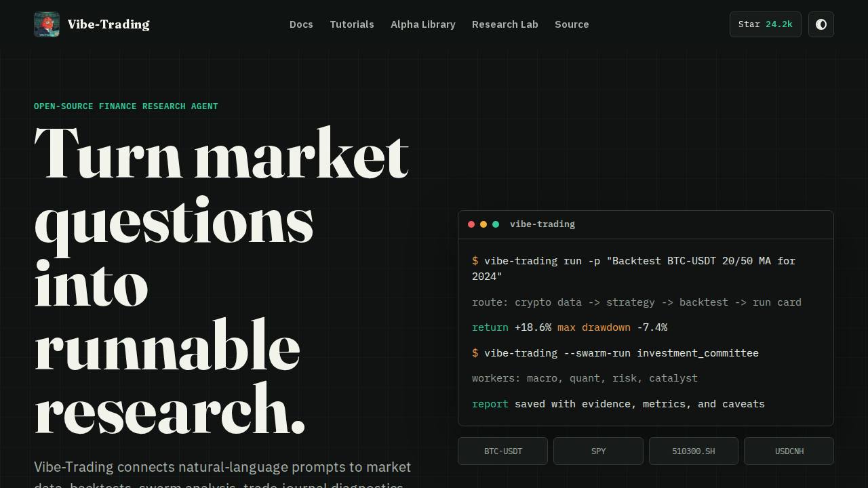Viewport: 868px width, 488px height.
Task: Click the swarm-run investment_committee command line
Action: click(x=615, y=353)
